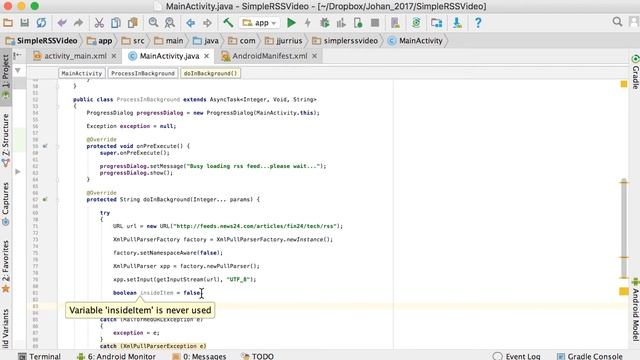Open the Gradle Console panel
The image size is (640, 360).
click(x=590, y=356)
